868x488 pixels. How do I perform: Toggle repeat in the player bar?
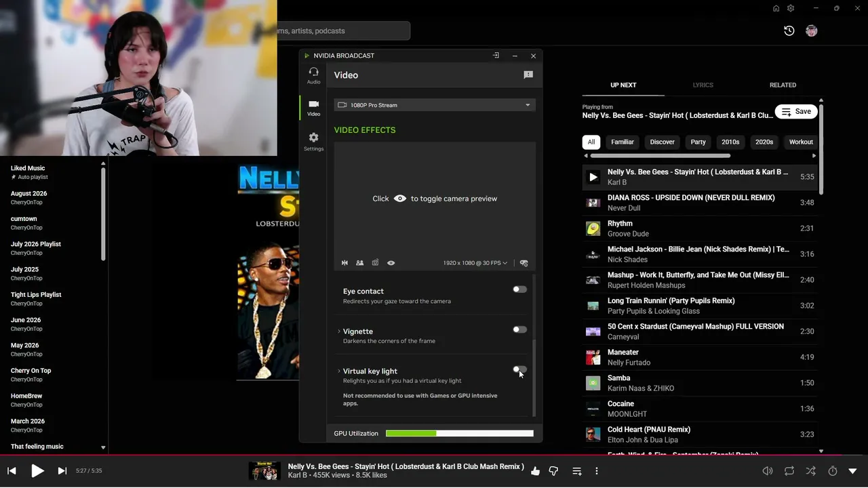[789, 471]
